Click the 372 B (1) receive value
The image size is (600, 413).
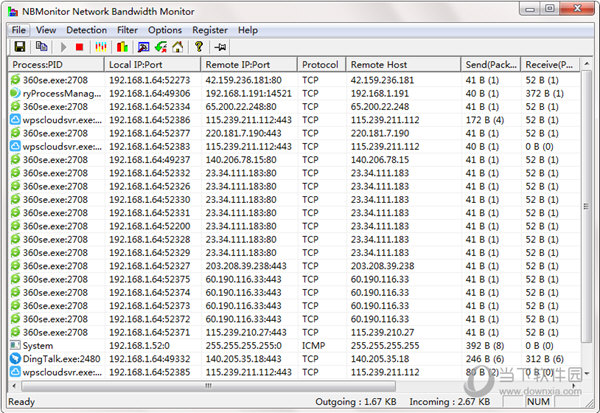pos(545,93)
